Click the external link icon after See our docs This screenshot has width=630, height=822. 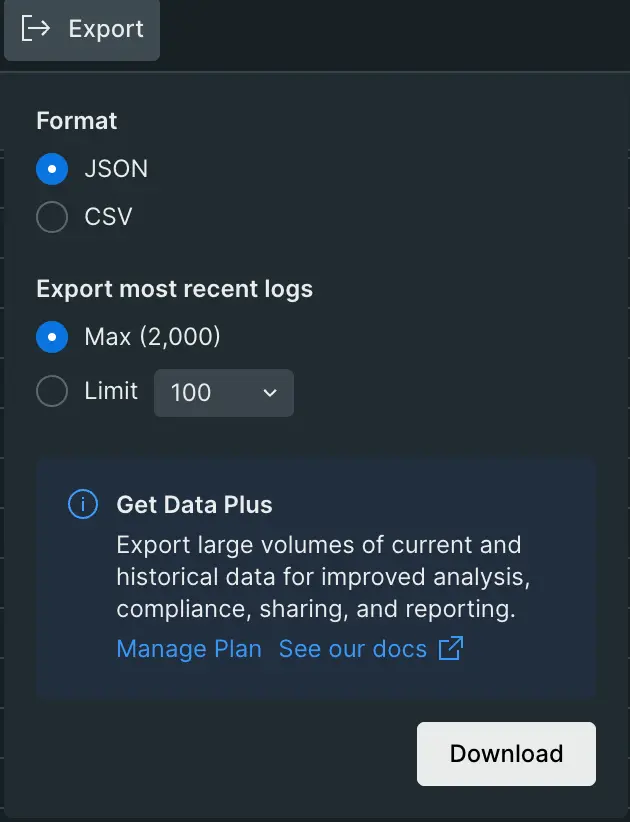[450, 649]
